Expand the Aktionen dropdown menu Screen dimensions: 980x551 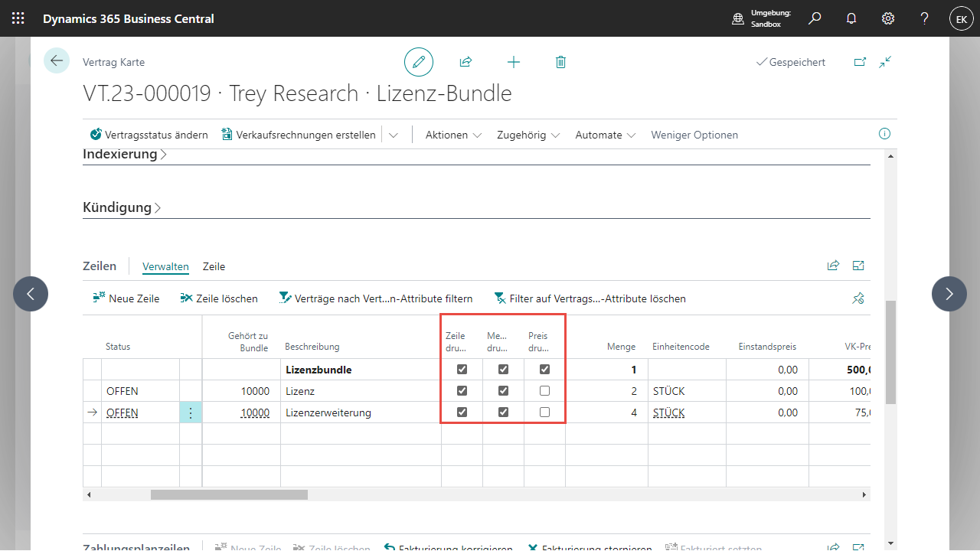coord(453,135)
